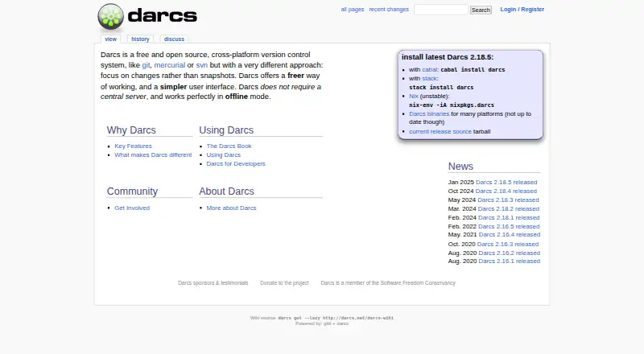Open Darcs 2.16.1 released news

(x=510, y=261)
